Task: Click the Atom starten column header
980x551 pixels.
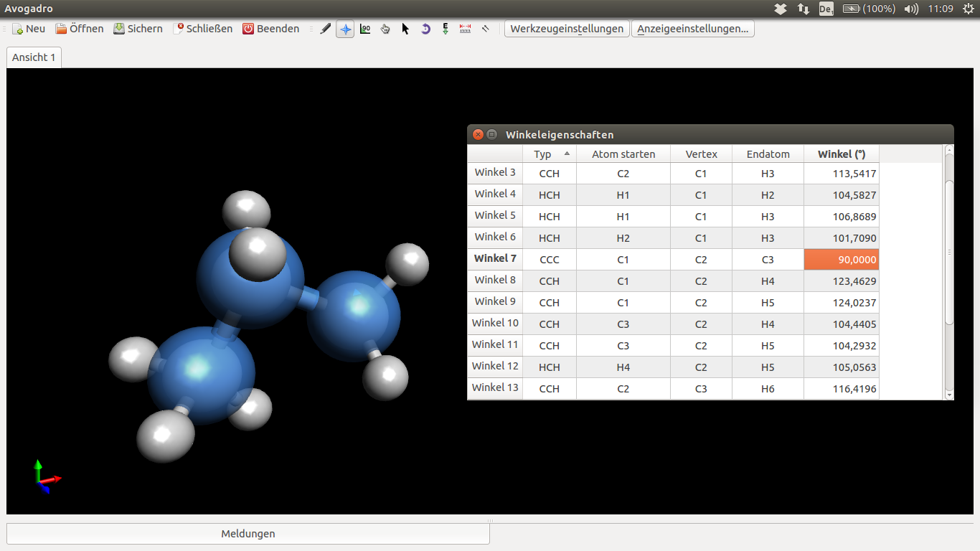Action: pyautogui.click(x=623, y=154)
